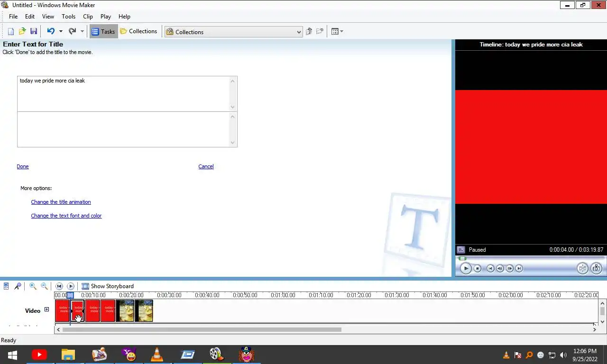Click the volume speaker tray icon
Image resolution: width=607 pixels, height=364 pixels.
click(x=563, y=355)
